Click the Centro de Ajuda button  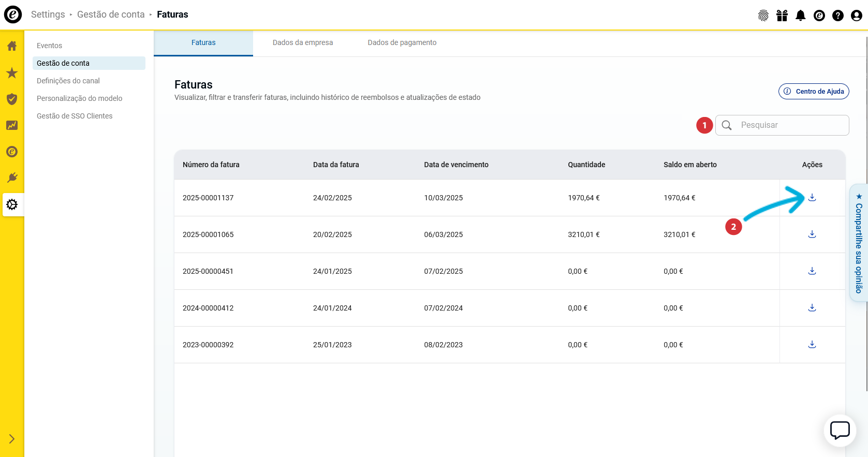(x=814, y=91)
